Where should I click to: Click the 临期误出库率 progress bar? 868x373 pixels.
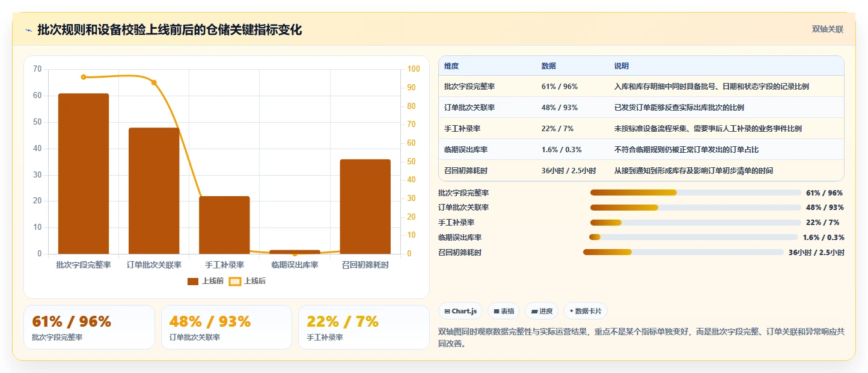click(x=693, y=237)
